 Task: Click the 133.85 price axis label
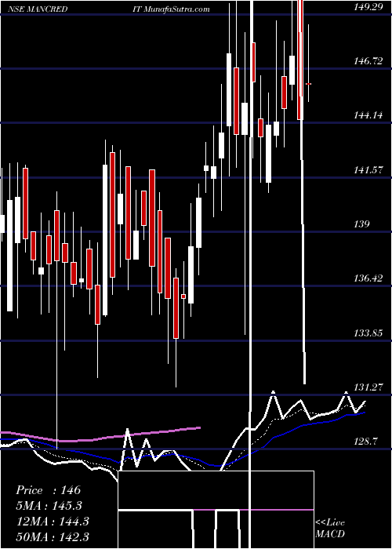[x=368, y=333]
